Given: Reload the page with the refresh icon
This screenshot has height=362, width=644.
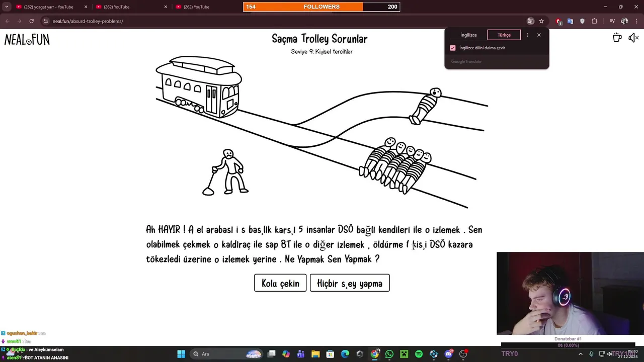Looking at the screenshot, I should [x=31, y=21].
